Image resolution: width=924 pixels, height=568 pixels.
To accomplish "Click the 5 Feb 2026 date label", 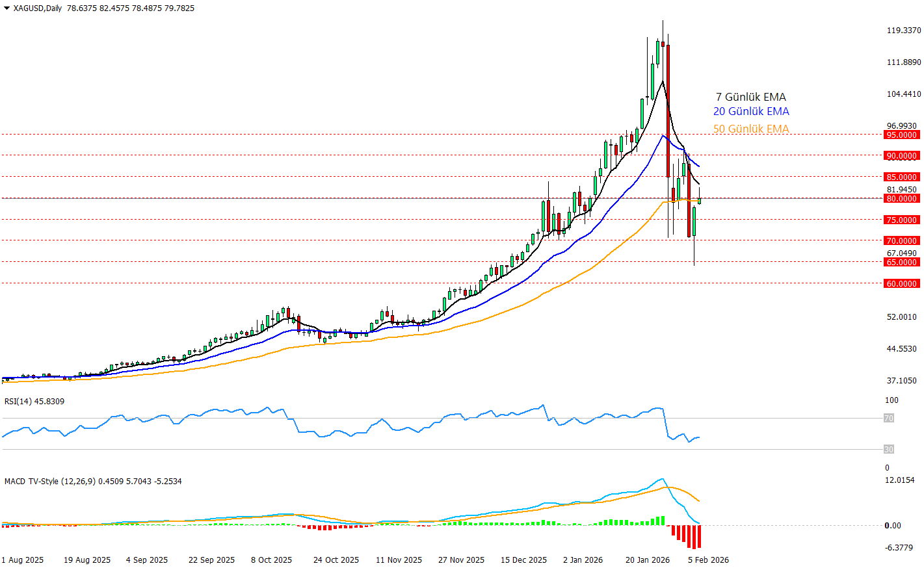I will click(708, 560).
